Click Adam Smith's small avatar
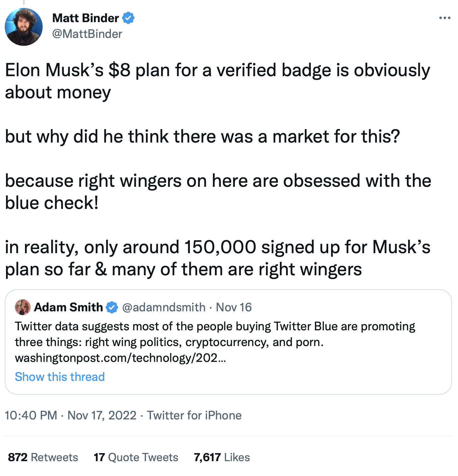458x476 pixels. point(23,307)
